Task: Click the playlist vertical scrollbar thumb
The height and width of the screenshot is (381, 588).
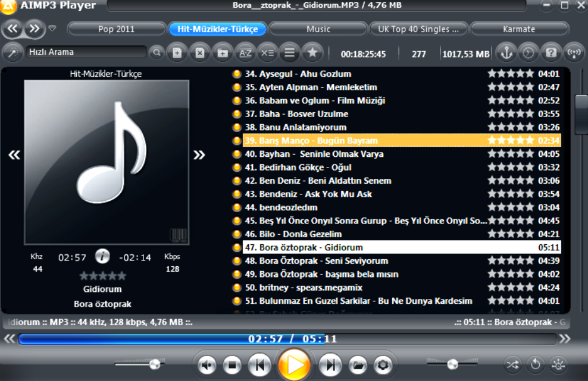Action: 581,115
